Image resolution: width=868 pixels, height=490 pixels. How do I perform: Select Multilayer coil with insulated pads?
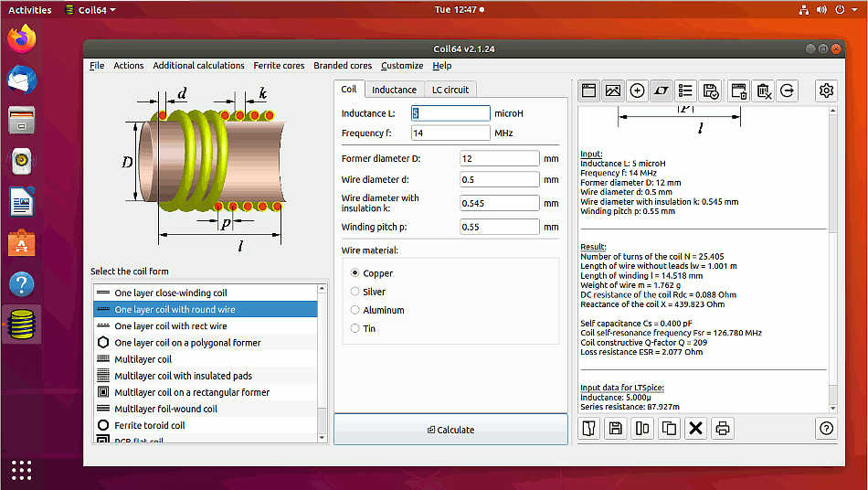[206, 376]
